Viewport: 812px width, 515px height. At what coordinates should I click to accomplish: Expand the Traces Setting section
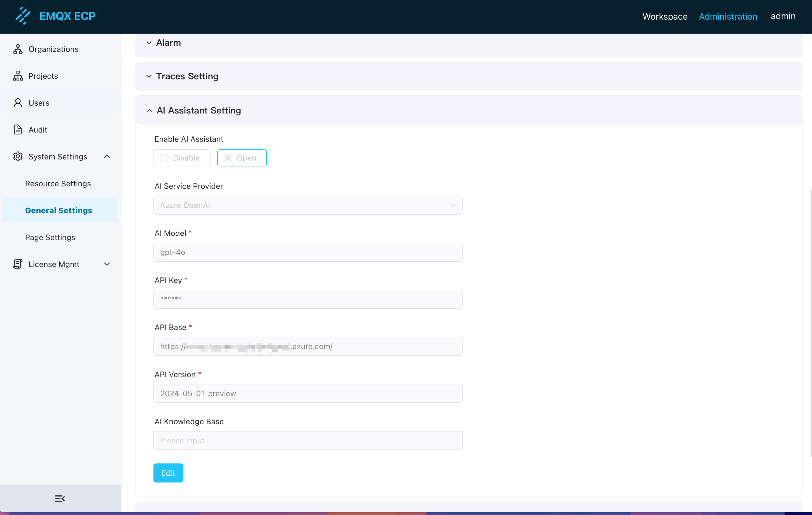tap(187, 76)
